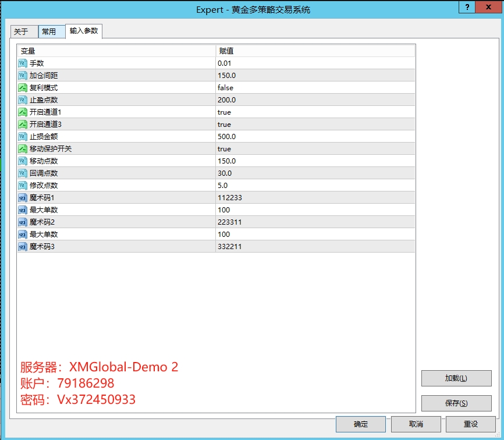The height and width of the screenshot is (440, 504).
Task: Click the icon beside 魔术码3 row
Action: (x=23, y=246)
